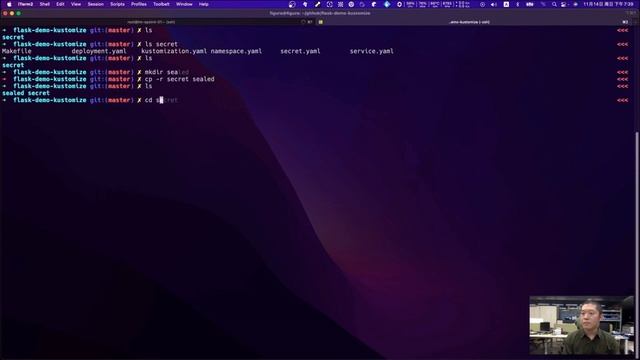The height and width of the screenshot is (360, 640).
Task: Open the View menu
Action: [x=76, y=4]
